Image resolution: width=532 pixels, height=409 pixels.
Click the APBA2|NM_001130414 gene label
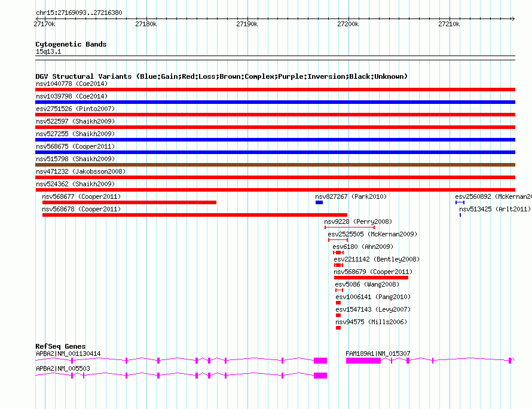(x=68, y=353)
